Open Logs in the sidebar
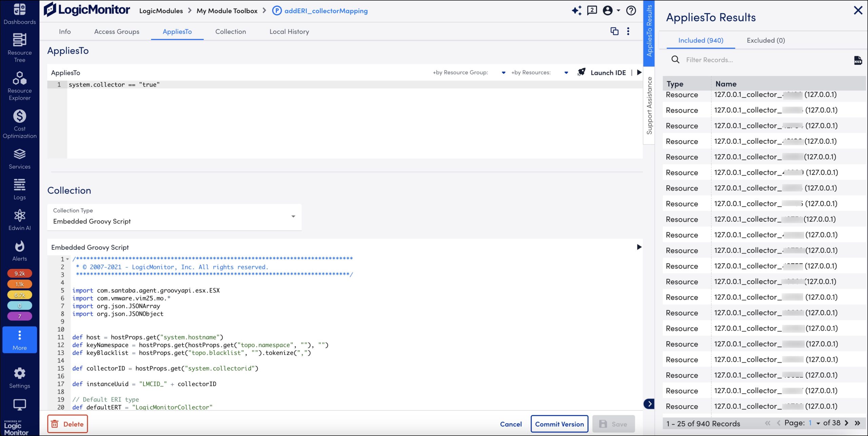The image size is (868, 436). [20, 189]
